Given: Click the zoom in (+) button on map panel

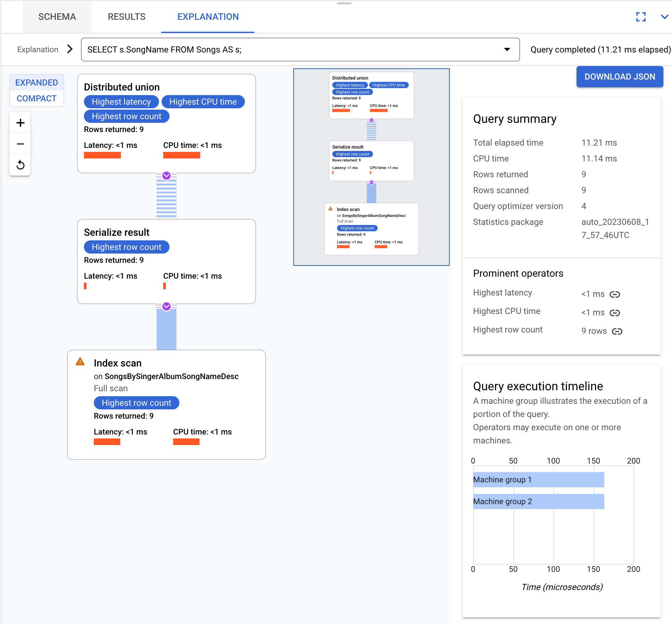Looking at the screenshot, I should coord(20,122).
